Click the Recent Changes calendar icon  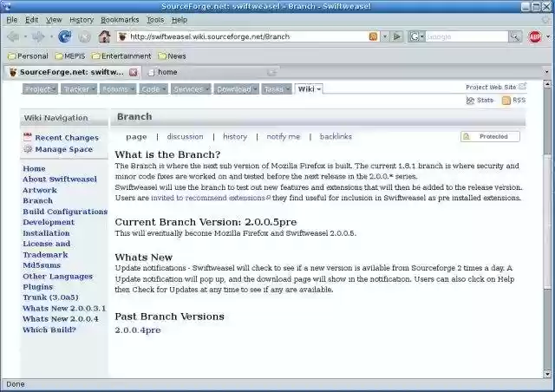tap(28, 137)
